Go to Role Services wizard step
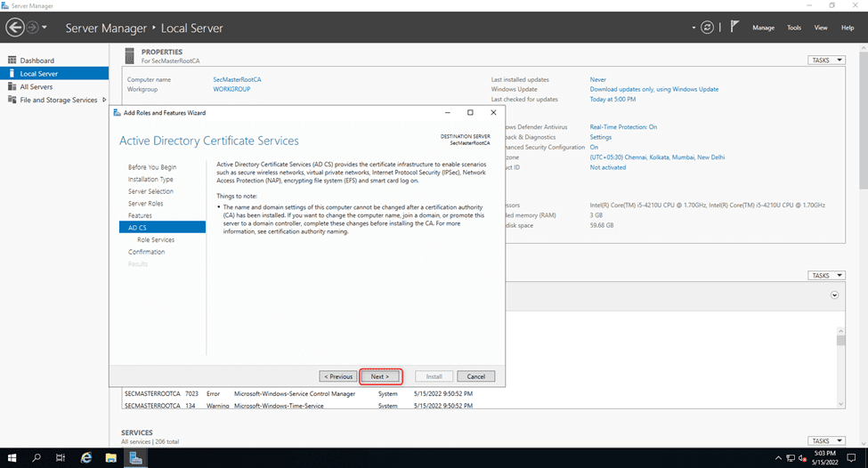 (156, 240)
